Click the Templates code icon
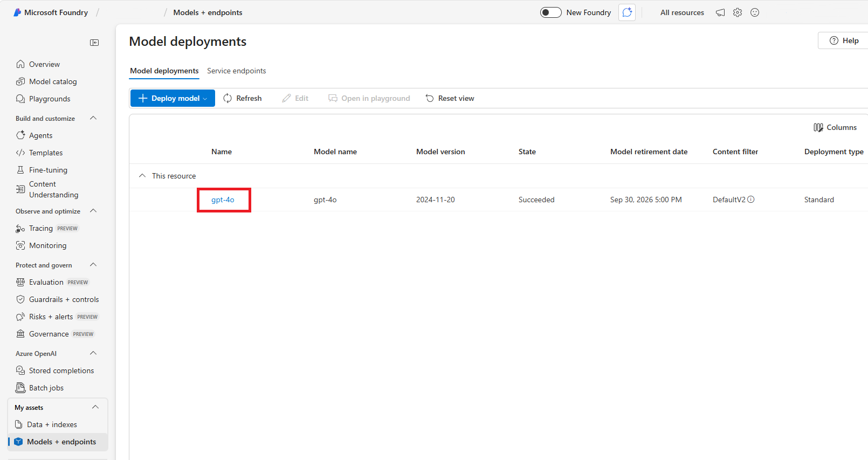The width and height of the screenshot is (868, 460). click(x=20, y=153)
